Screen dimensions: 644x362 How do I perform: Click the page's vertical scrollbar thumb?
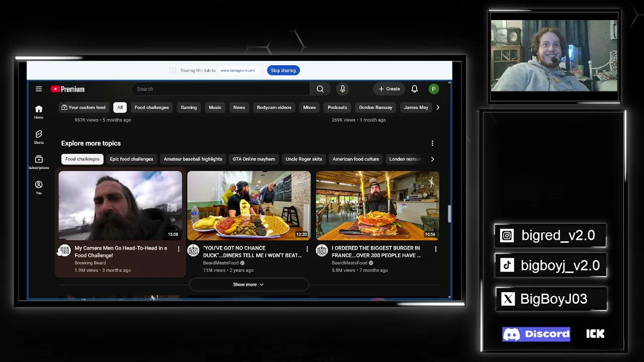tap(449, 214)
